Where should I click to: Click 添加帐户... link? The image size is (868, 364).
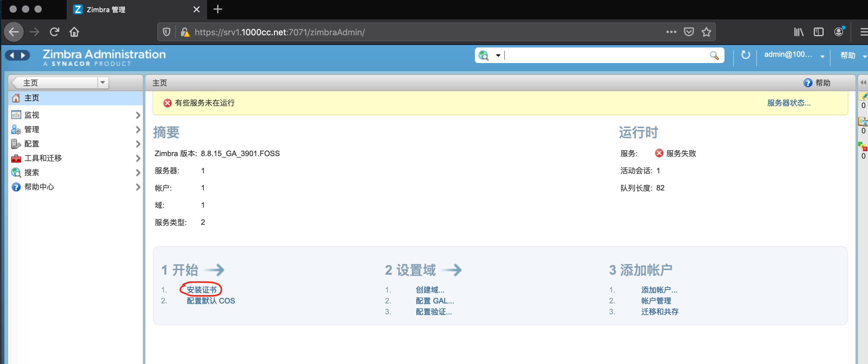[x=659, y=290]
